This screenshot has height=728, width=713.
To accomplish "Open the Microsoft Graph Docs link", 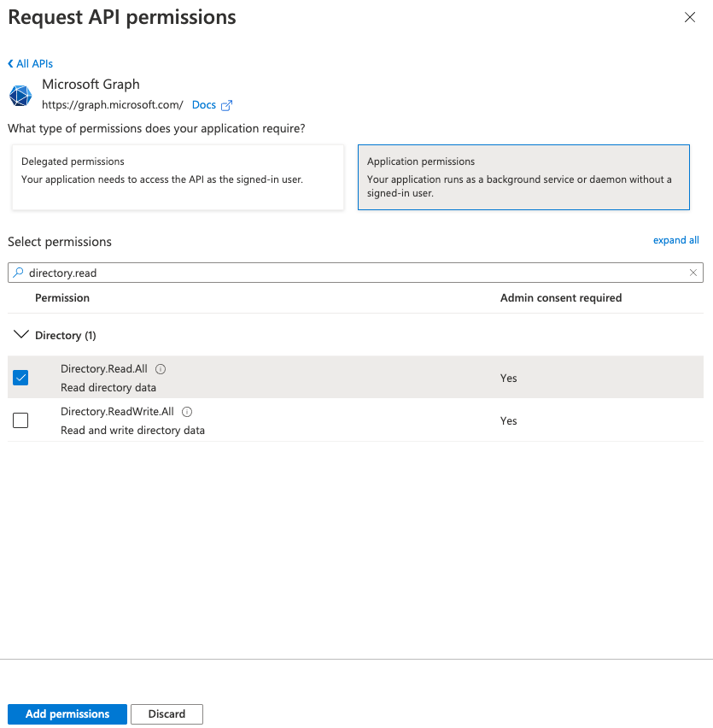I will 203,105.
